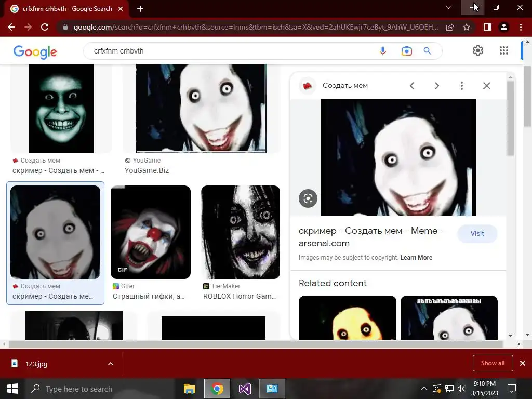Screen dimensions: 532x399
Task: Start voice search with the microphone
Action: pos(383,51)
